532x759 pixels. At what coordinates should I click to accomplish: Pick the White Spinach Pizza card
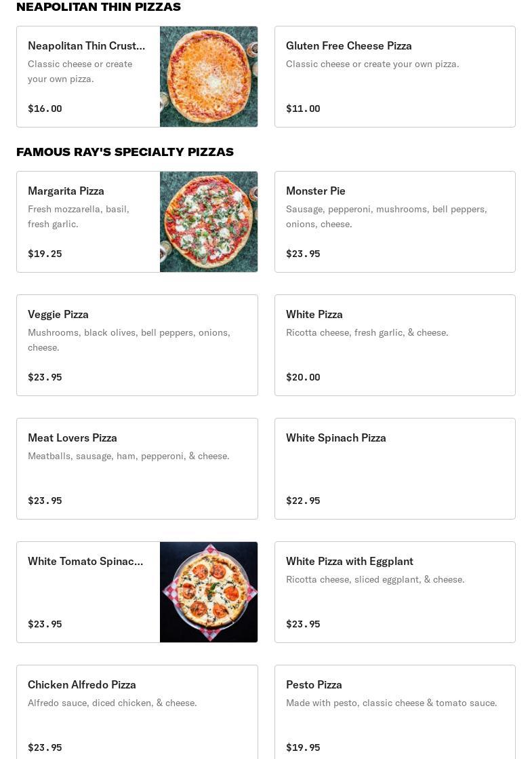[x=394, y=469]
